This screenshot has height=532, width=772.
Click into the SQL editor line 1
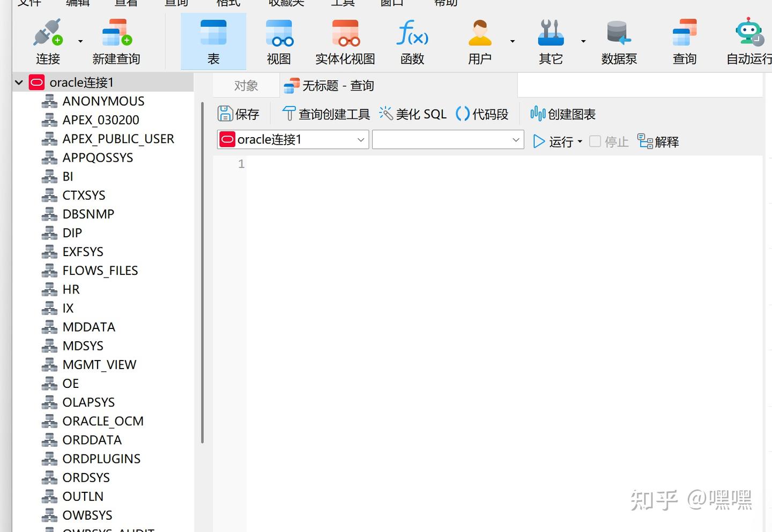pos(504,164)
